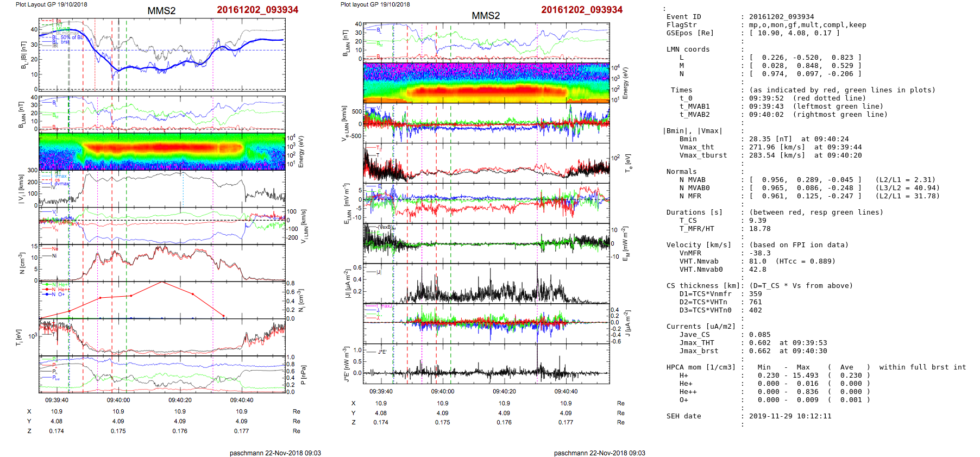Viewport: 980px width, 457px height.
Task: Select the "(L2/L1 = 31.78)" ratio
Action: point(908,196)
